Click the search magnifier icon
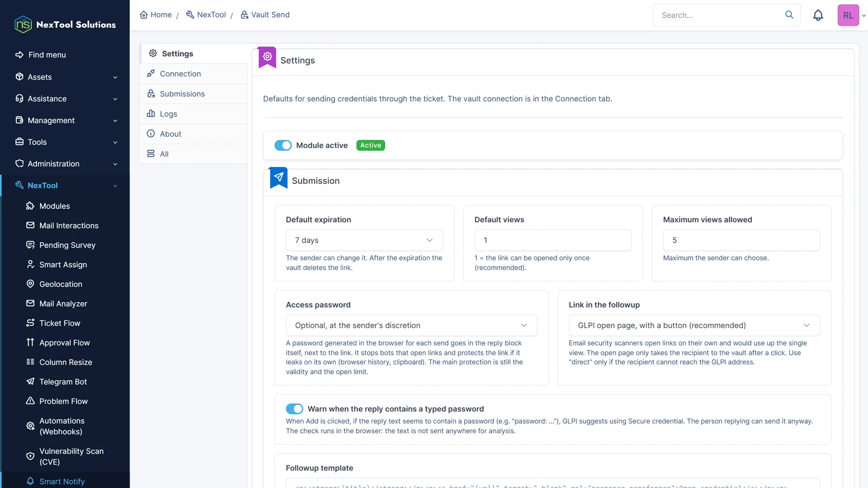This screenshot has height=488, width=868. [x=789, y=15]
